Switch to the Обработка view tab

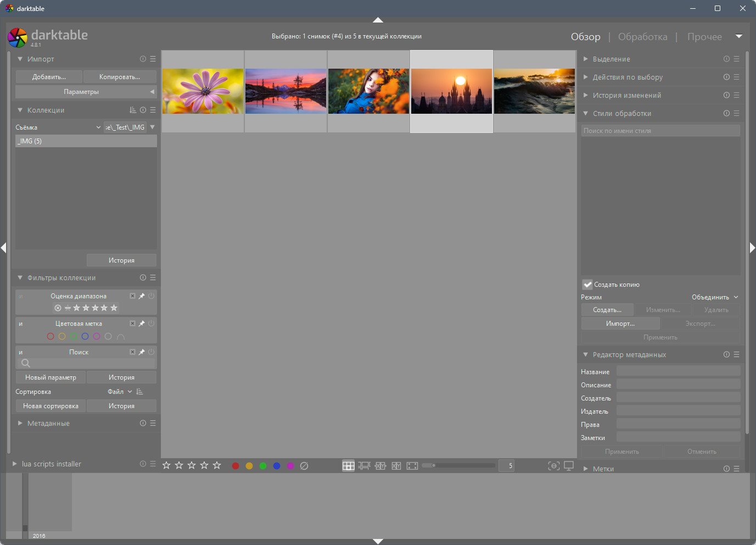(642, 37)
